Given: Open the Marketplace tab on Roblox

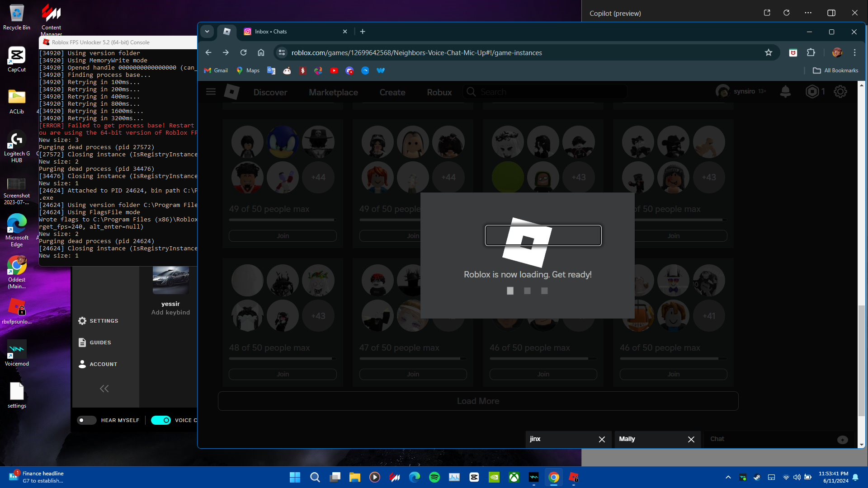Looking at the screenshot, I should pyautogui.click(x=333, y=92).
